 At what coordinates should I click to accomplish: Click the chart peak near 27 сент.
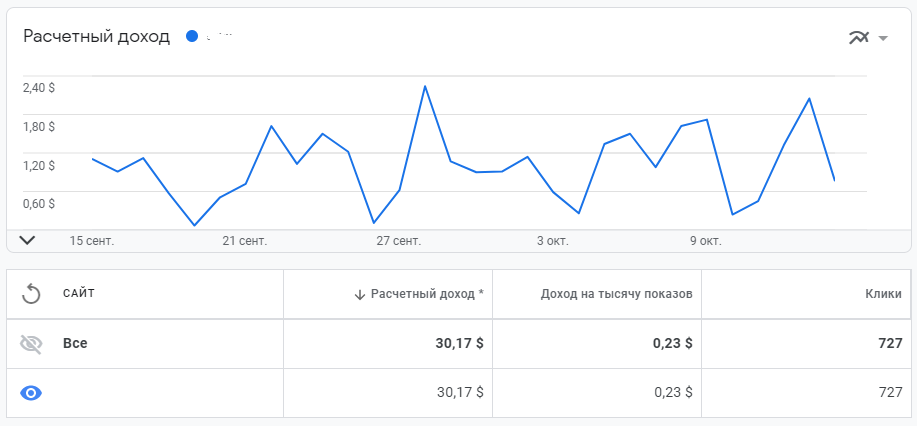pyautogui.click(x=425, y=86)
